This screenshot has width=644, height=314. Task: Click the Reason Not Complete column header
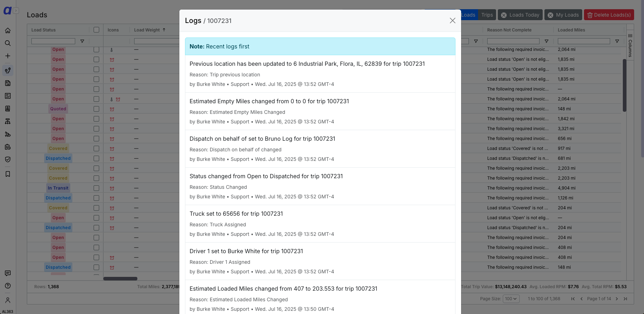coord(509,30)
